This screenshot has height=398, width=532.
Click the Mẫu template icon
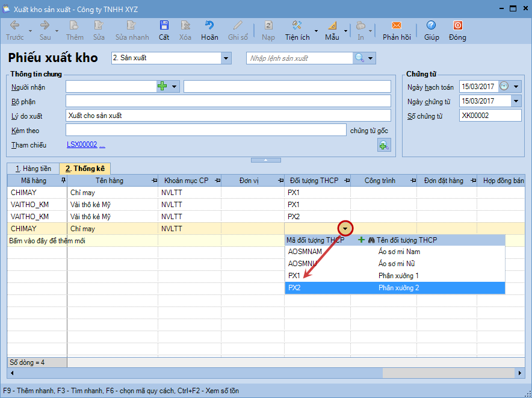pos(332,26)
